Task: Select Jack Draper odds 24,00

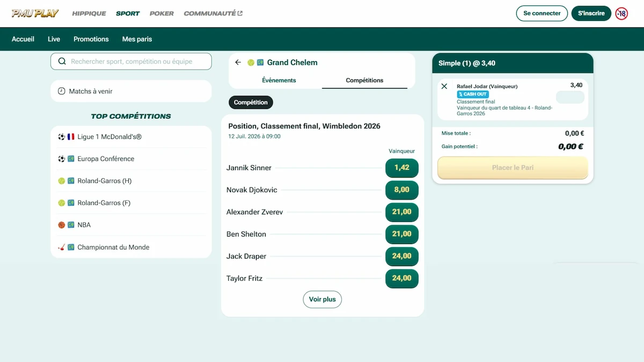Action: pos(402,256)
